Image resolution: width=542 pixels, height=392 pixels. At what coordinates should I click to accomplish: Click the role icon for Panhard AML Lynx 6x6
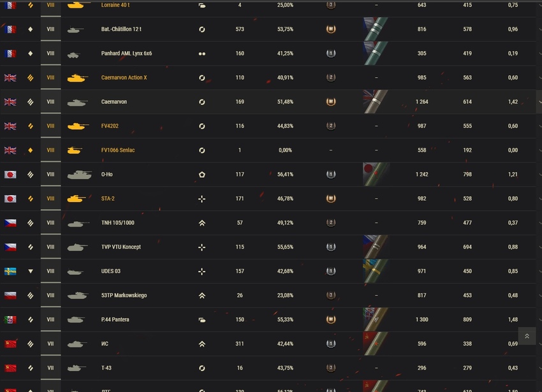pyautogui.click(x=202, y=54)
